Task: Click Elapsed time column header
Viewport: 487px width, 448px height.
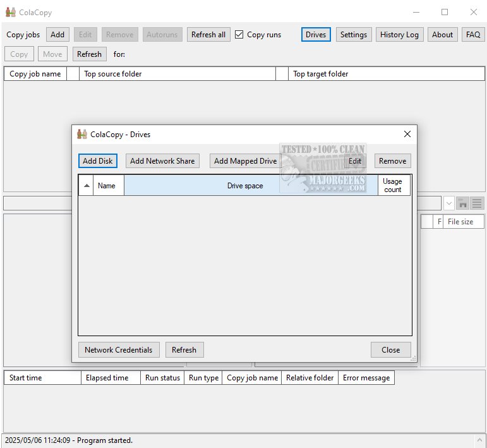Action: pos(111,377)
